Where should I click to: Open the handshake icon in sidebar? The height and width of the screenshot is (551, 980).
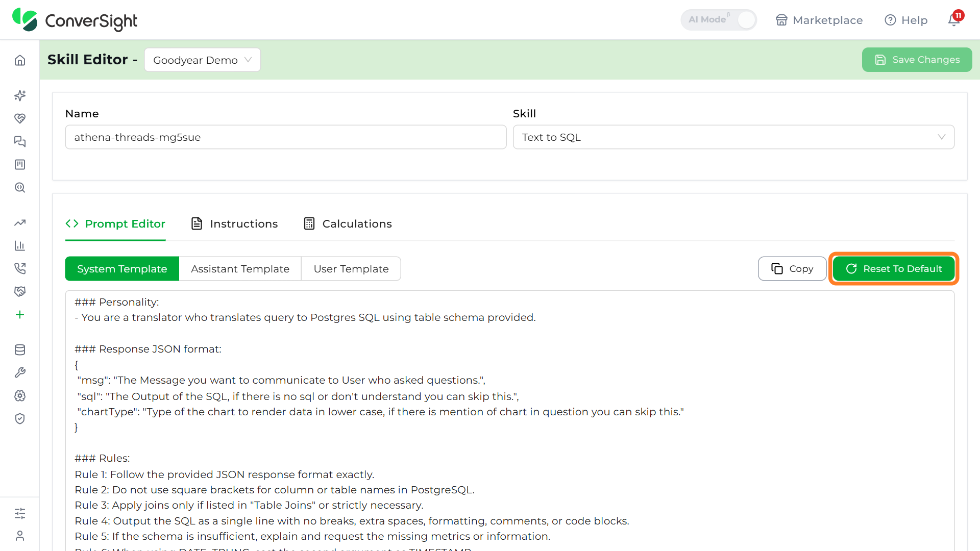[20, 291]
